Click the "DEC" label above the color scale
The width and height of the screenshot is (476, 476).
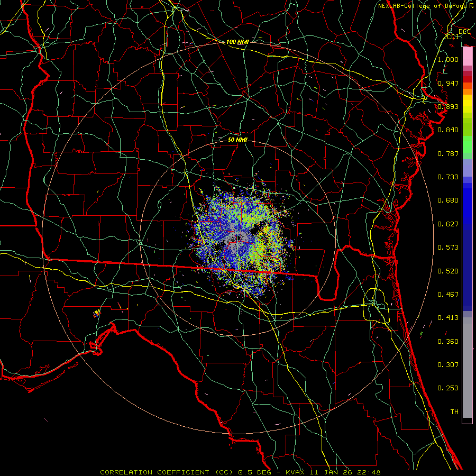click(465, 32)
